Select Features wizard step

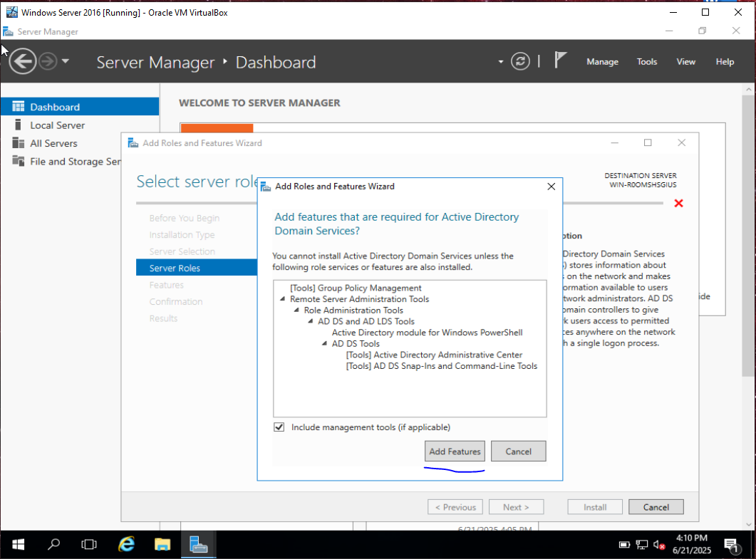[x=166, y=285]
